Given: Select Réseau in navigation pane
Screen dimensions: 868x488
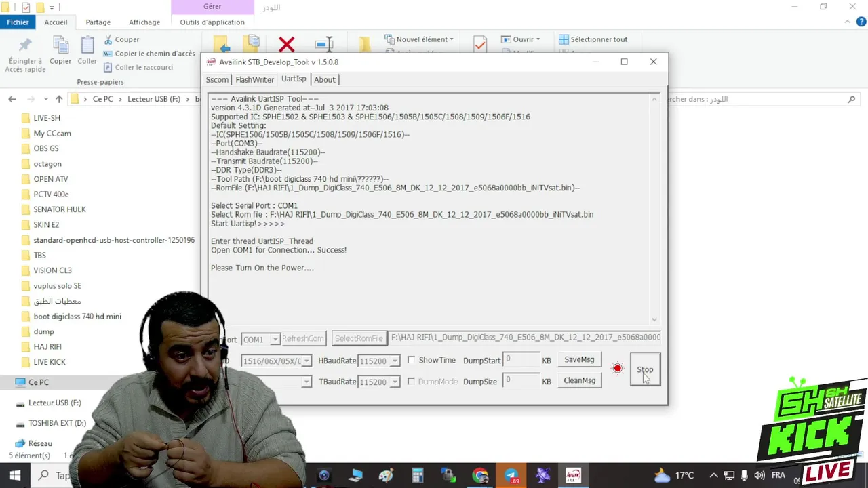Looking at the screenshot, I should tap(40, 443).
